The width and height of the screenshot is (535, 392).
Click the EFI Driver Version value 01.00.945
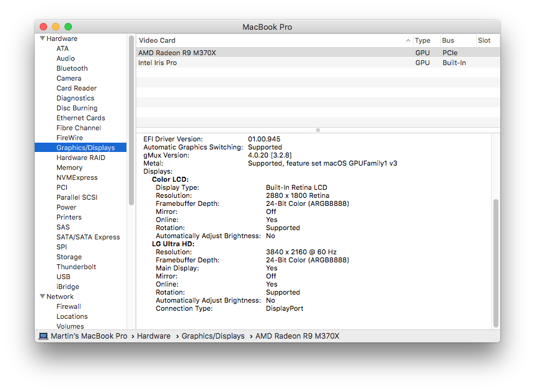pos(264,139)
